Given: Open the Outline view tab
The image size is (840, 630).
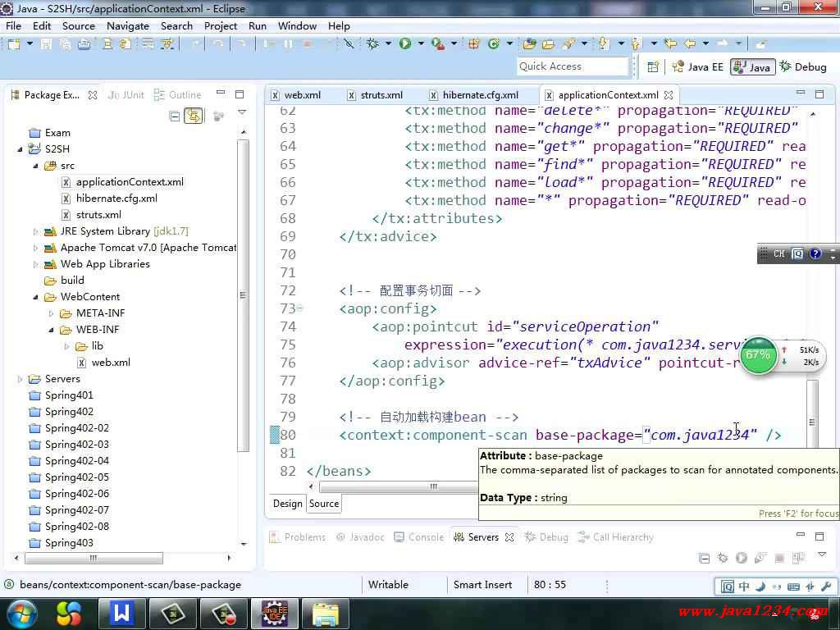Looking at the screenshot, I should pos(178,95).
